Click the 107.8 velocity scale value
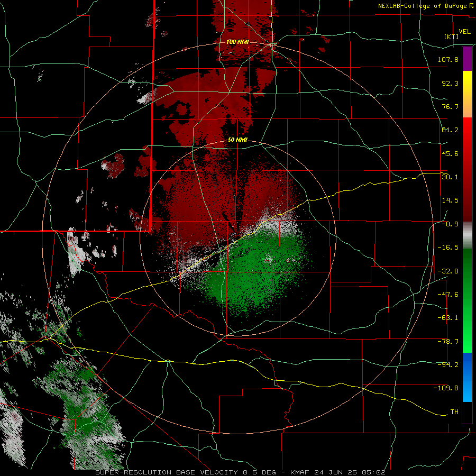476x476 pixels. click(448, 59)
